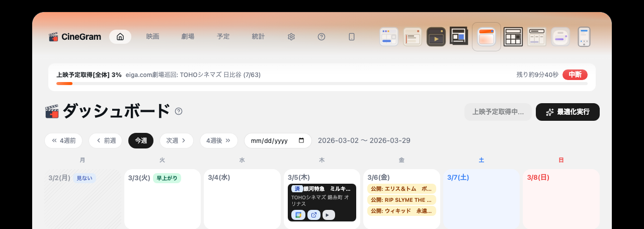Select the black brutalist theme with blue square
The width and height of the screenshot is (644, 229).
[459, 36]
